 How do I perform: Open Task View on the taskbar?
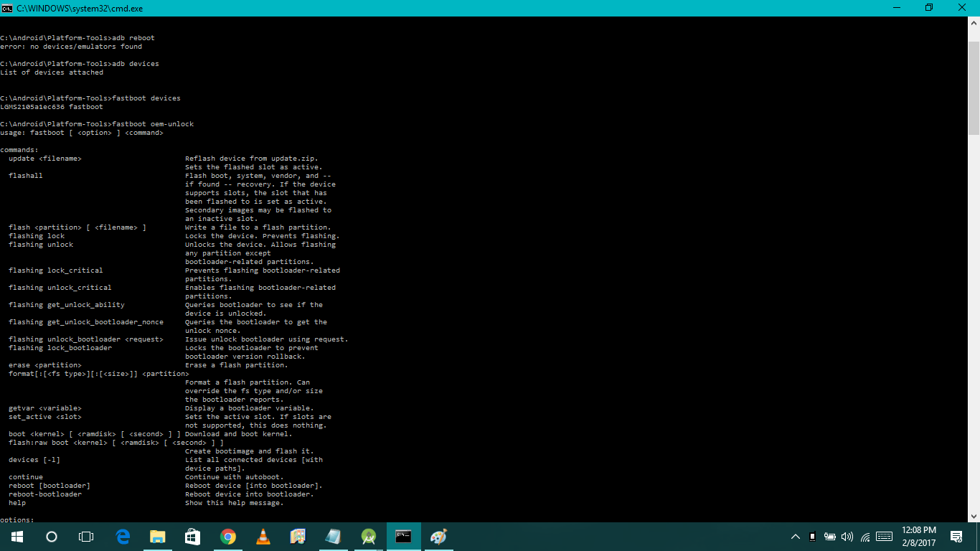[86, 537]
